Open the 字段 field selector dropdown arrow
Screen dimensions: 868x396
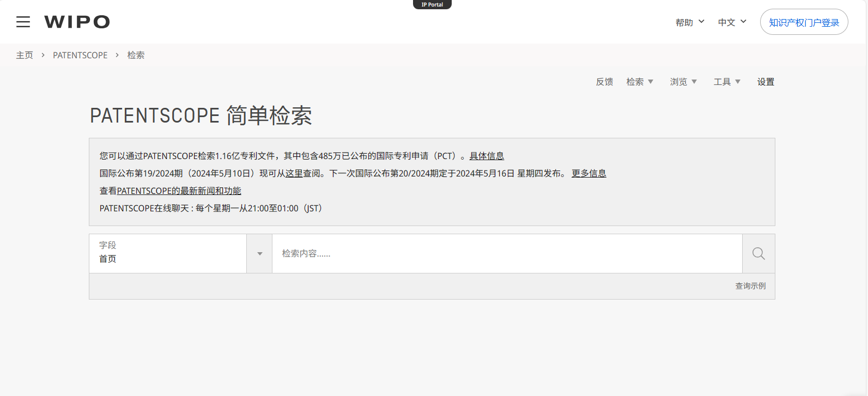pos(259,254)
